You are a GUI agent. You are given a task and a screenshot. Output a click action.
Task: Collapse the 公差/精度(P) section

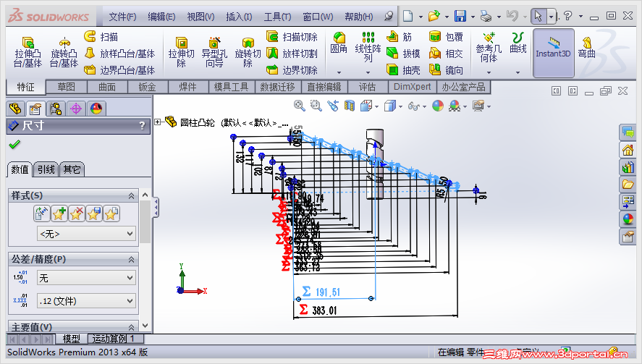click(132, 260)
